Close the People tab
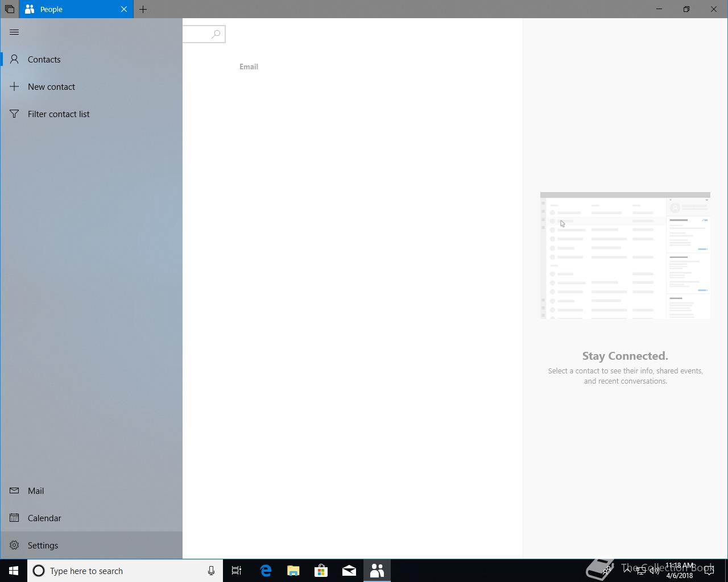Image resolution: width=728 pixels, height=582 pixels. click(x=124, y=9)
